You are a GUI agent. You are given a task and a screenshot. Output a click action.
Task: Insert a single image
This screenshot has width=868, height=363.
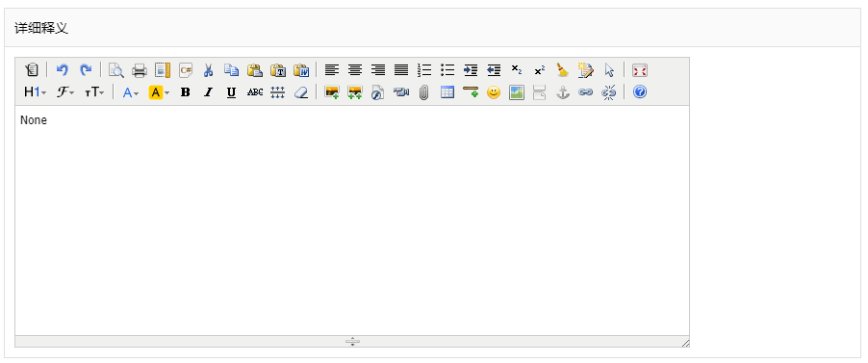point(332,92)
